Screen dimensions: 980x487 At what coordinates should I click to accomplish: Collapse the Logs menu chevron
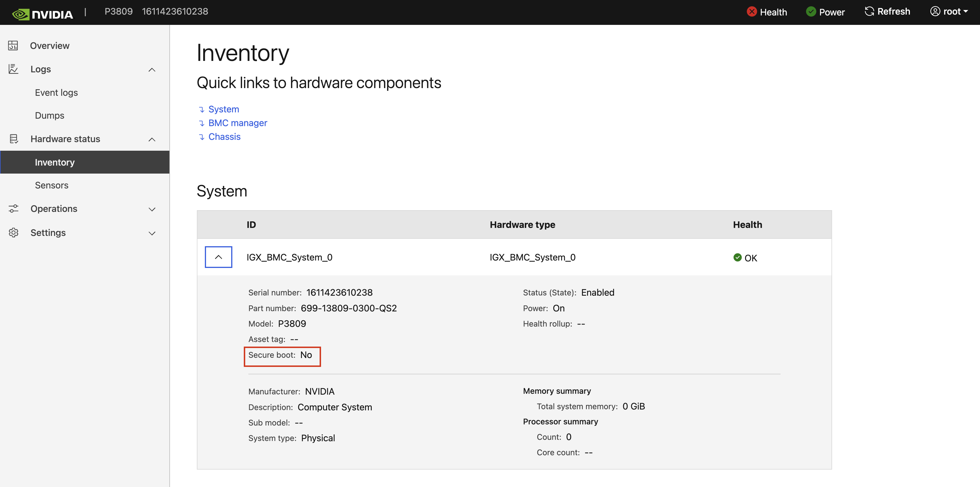click(152, 69)
